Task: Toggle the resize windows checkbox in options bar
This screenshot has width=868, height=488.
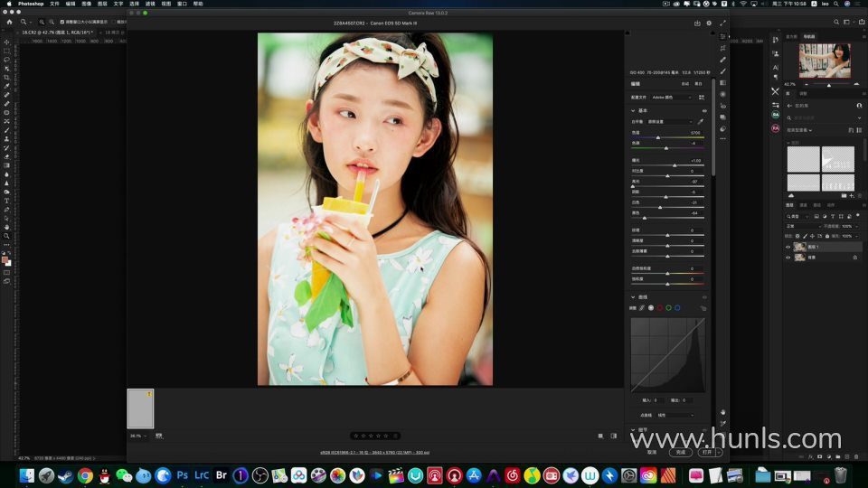Action: [x=62, y=22]
